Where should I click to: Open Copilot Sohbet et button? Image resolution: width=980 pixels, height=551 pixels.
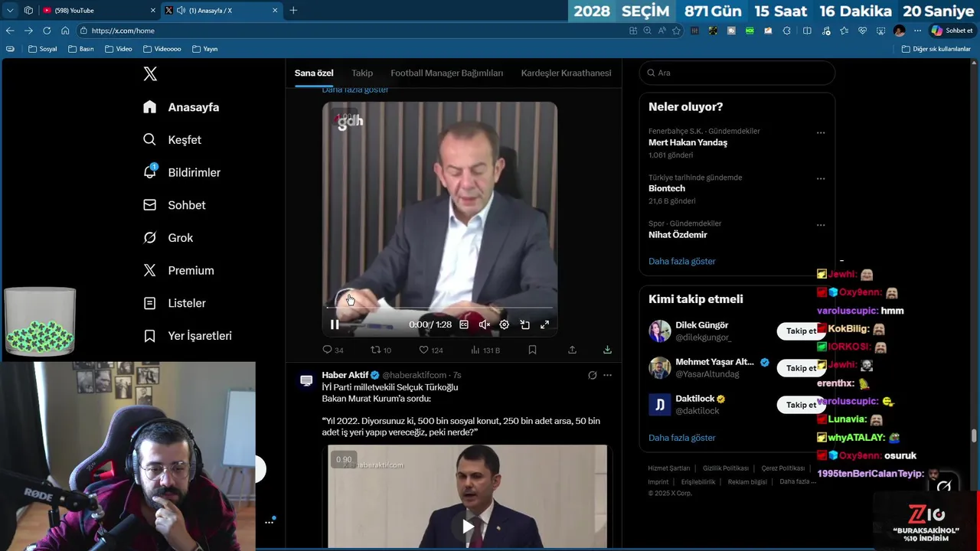pyautogui.click(x=952, y=31)
